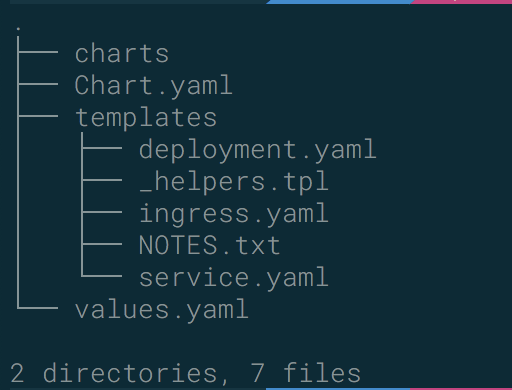This screenshot has height=390, width=512.
Task: Click the values.yaml file entry
Action: (x=162, y=309)
